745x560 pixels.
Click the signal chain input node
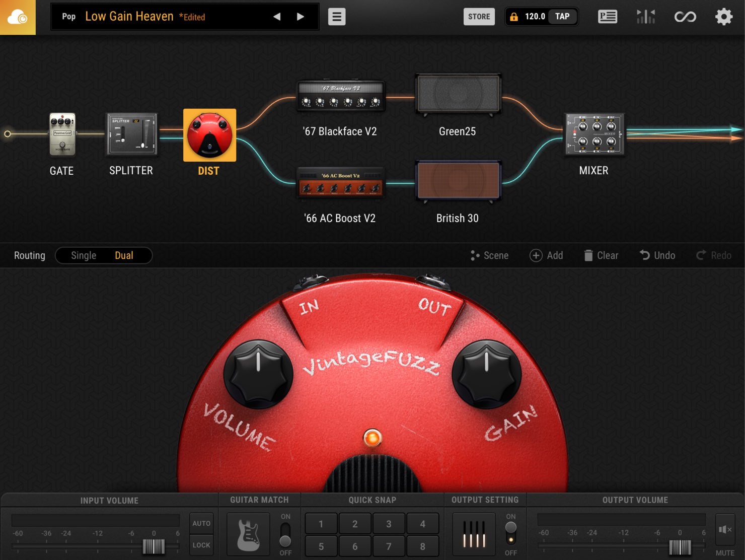(7, 134)
